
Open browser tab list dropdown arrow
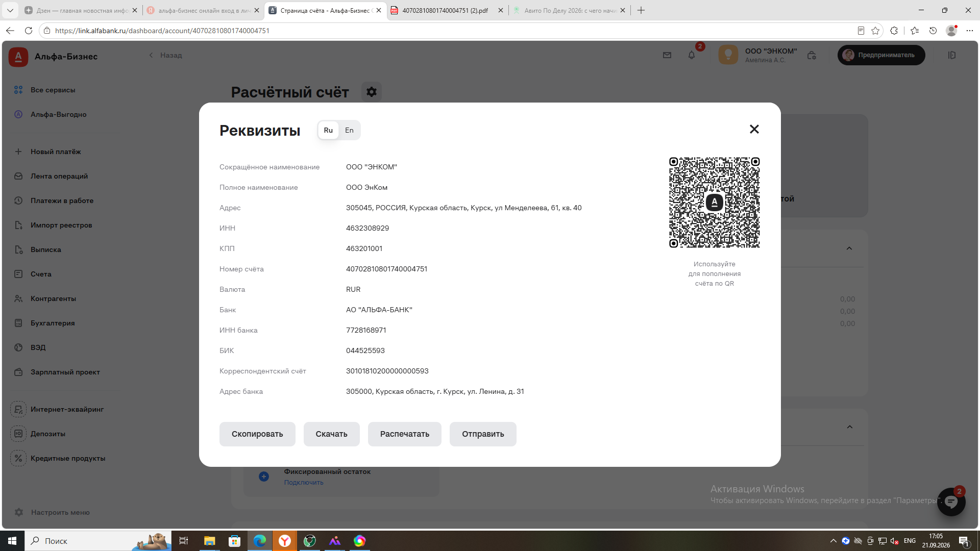(10, 10)
